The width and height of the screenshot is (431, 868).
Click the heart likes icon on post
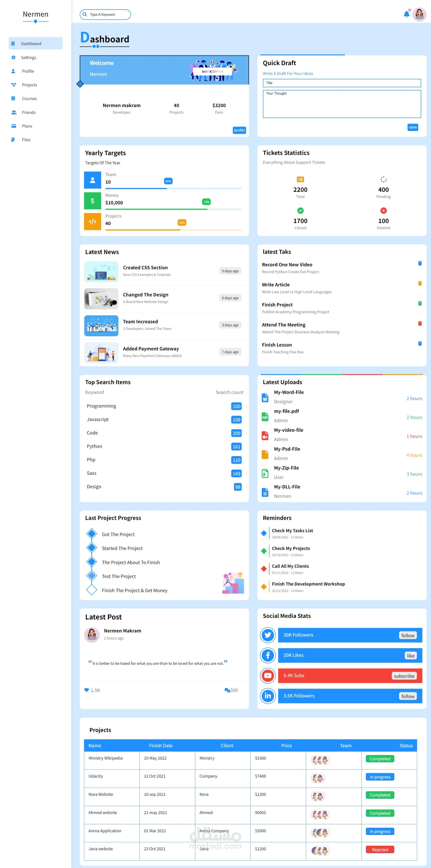[87, 690]
